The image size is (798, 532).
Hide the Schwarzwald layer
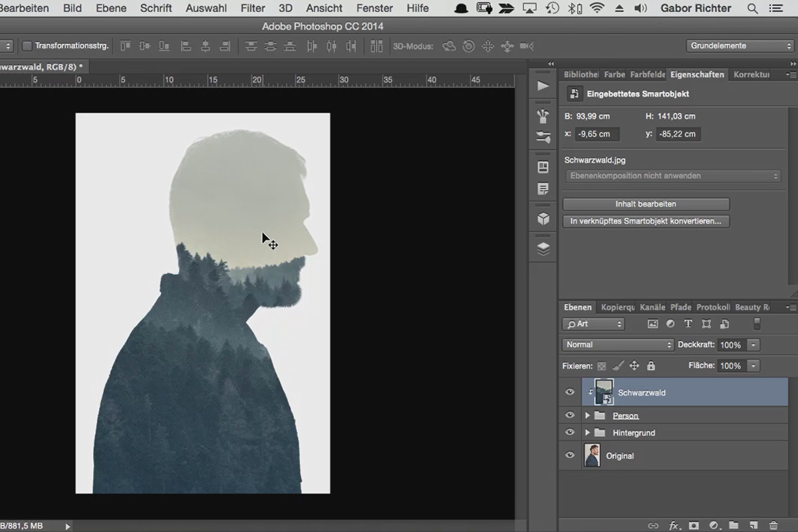point(570,392)
